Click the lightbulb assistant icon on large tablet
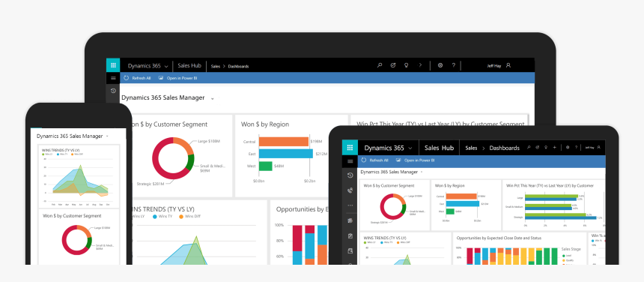Screen dimensions: 644x282 406,65
